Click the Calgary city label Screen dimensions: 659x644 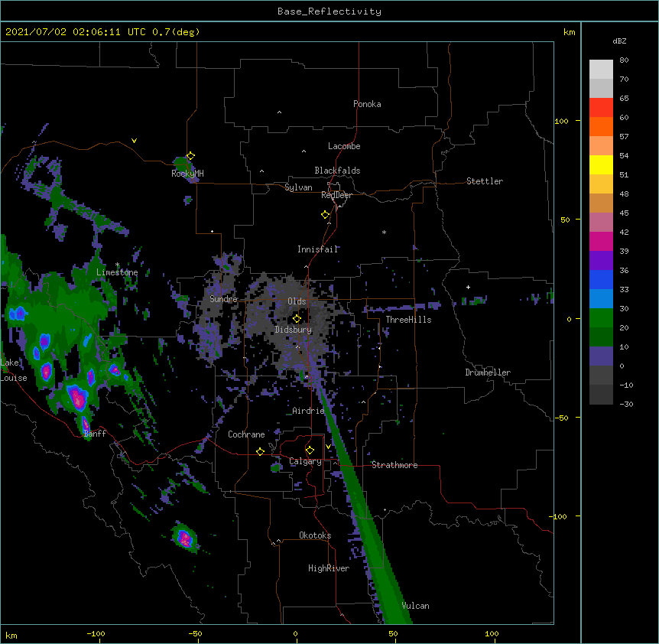coord(305,461)
